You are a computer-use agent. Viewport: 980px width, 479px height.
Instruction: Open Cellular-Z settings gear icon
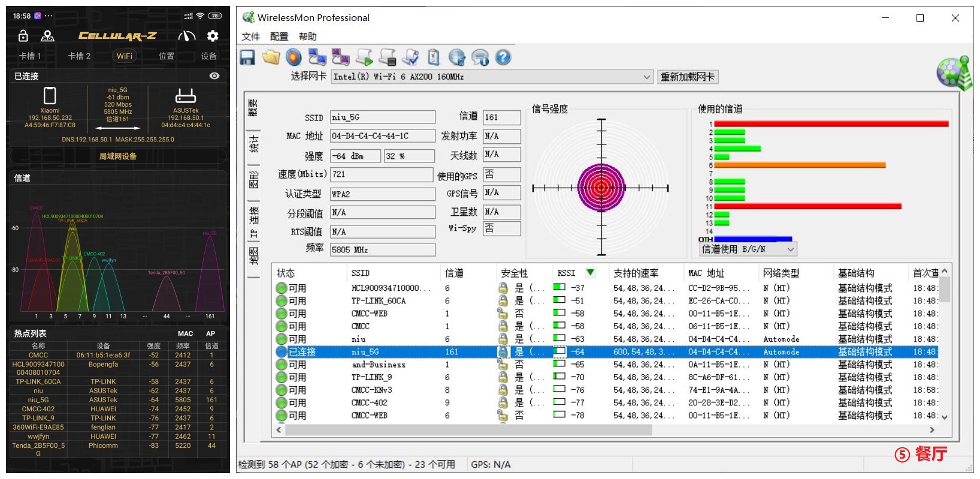tap(213, 36)
